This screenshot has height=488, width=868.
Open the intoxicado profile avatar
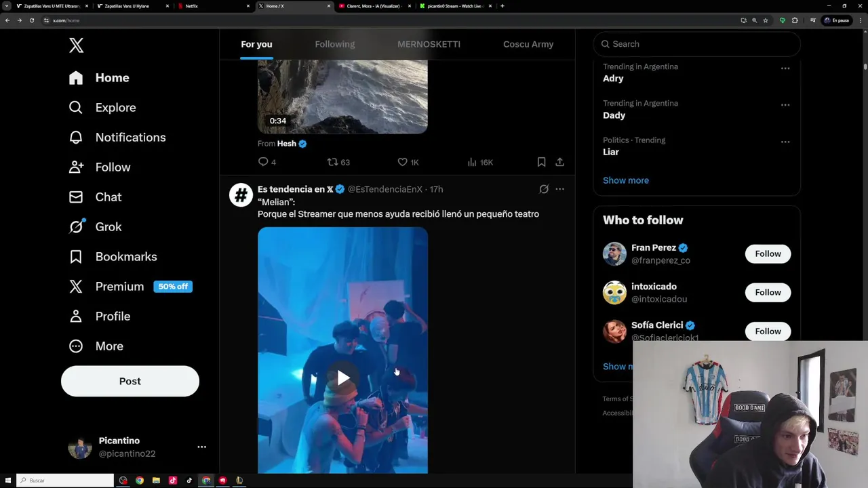[x=614, y=292]
